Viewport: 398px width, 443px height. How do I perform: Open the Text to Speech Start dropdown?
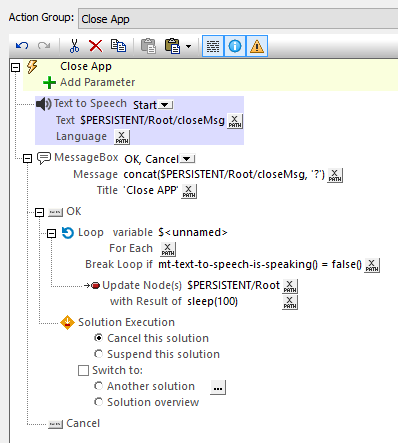tap(165, 105)
